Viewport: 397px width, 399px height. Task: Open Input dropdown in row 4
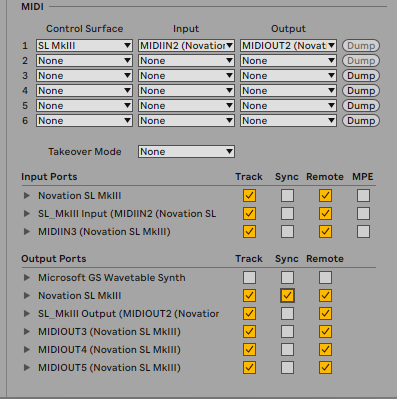186,91
